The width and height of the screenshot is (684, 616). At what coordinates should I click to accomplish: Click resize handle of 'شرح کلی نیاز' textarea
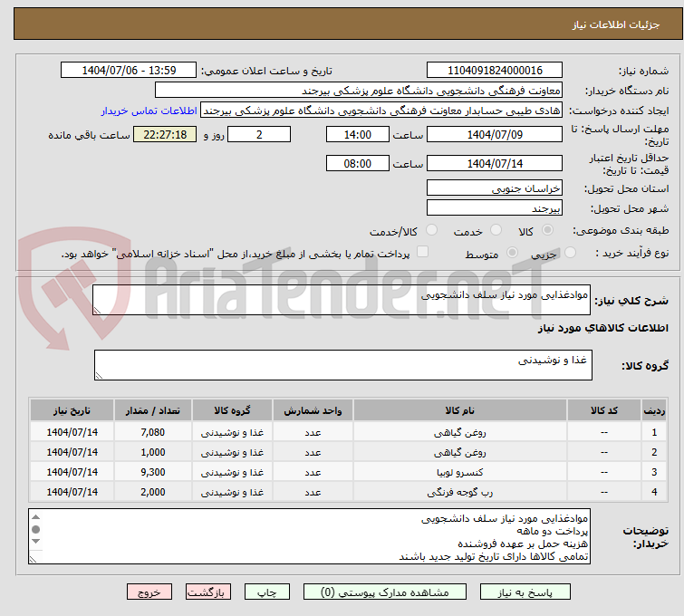[x=99, y=310]
